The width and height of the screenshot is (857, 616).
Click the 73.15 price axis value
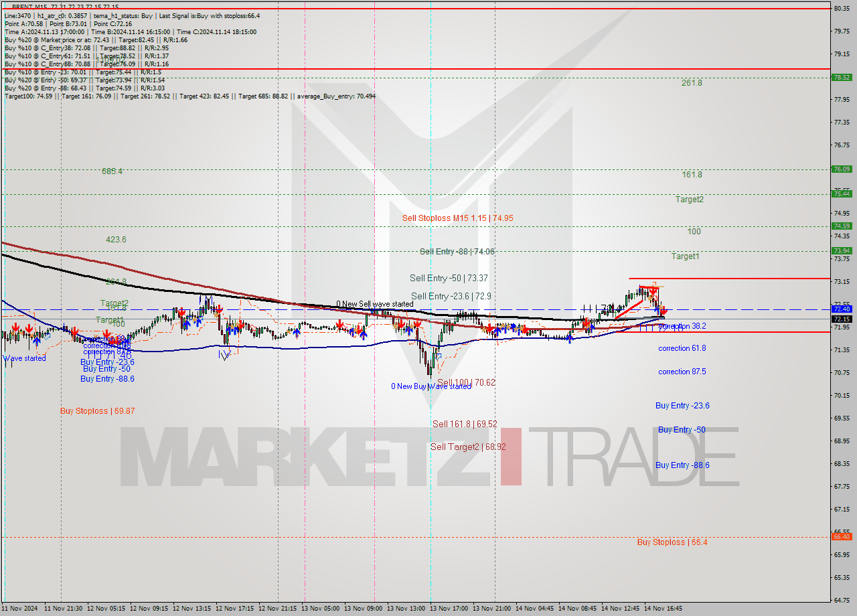tap(842, 281)
